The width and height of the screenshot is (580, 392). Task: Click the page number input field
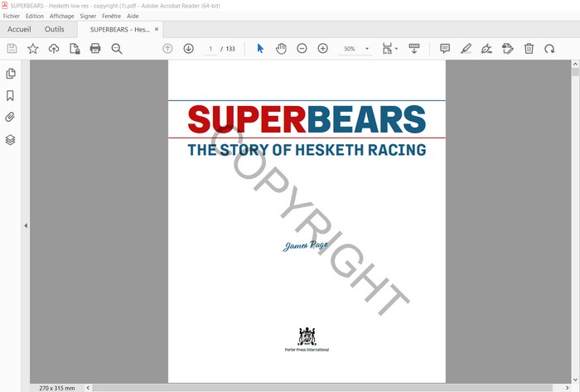[210, 49]
